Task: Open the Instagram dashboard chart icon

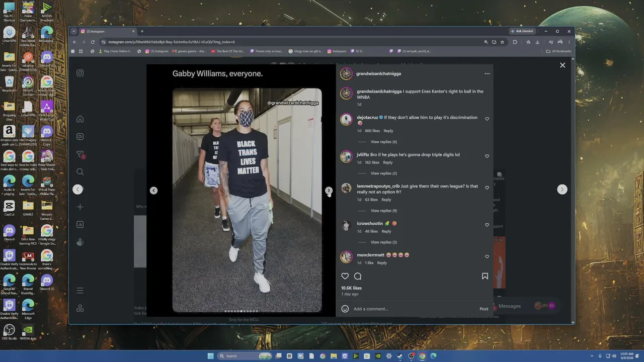Action: coord(80,224)
